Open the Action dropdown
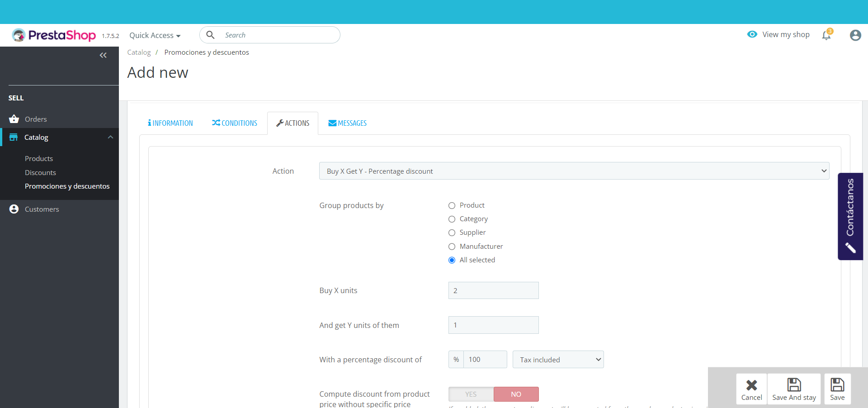Viewport: 868px width, 408px height. coord(574,171)
